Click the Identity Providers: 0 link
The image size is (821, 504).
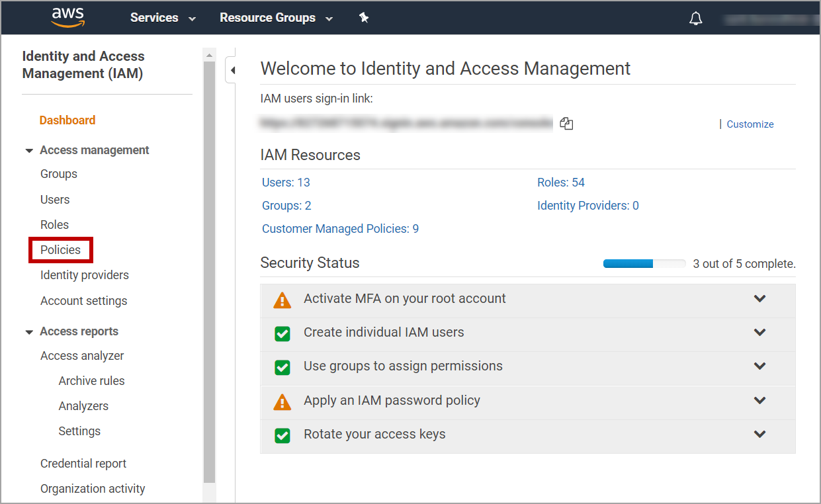(588, 206)
